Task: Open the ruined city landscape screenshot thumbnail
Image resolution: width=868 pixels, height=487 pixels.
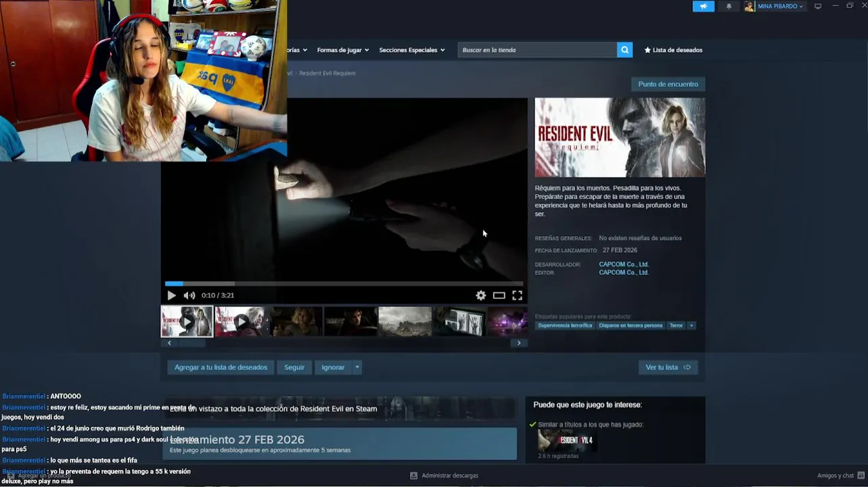Action: tap(405, 321)
